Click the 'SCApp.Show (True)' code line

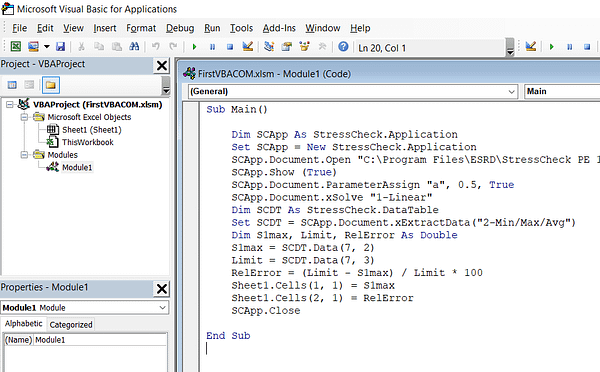[284, 172]
